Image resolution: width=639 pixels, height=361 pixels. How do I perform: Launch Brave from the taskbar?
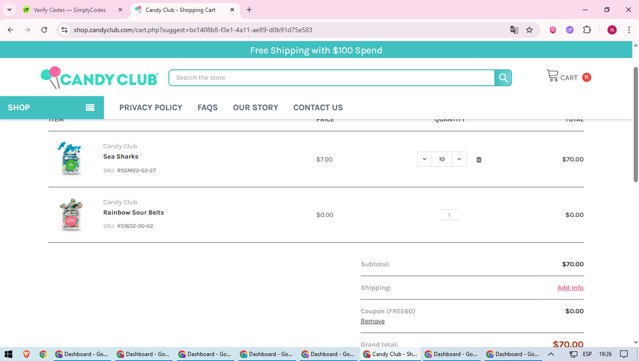pos(26,354)
